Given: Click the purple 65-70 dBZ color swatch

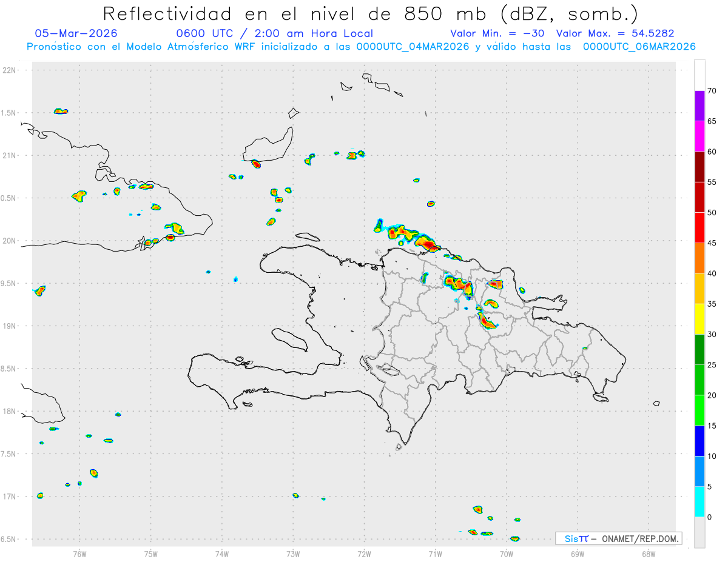Looking at the screenshot, I should coord(699,105).
